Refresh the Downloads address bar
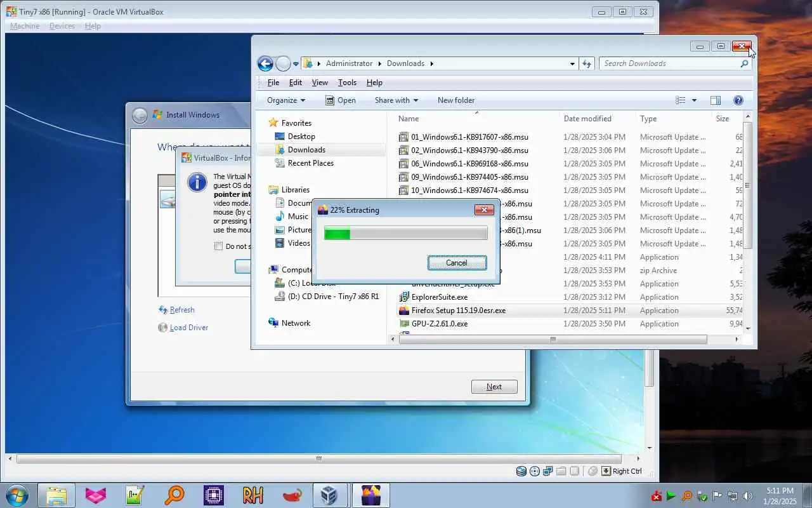The width and height of the screenshot is (812, 508). click(587, 63)
